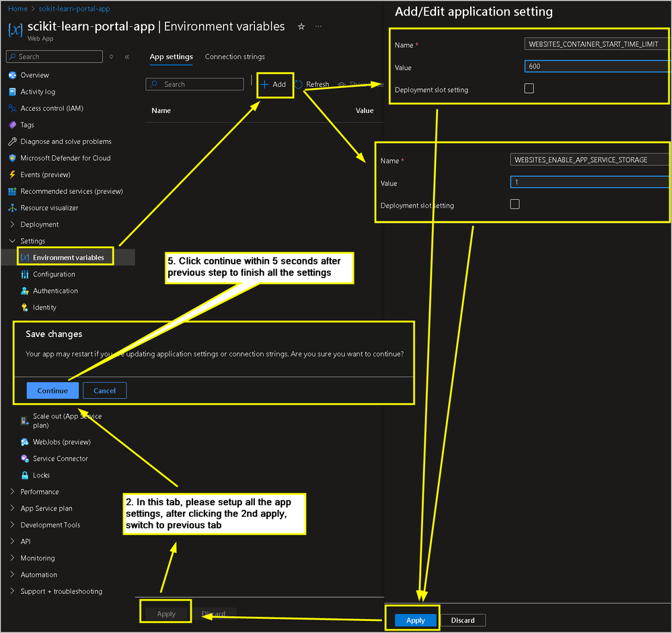Click the Identity key icon
Image resolution: width=672 pixels, height=633 pixels.
tap(25, 307)
